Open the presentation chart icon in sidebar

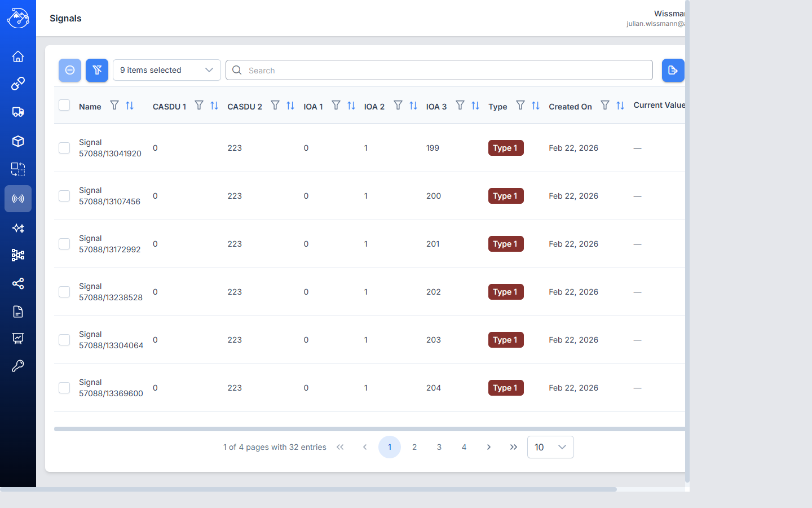pos(18,339)
